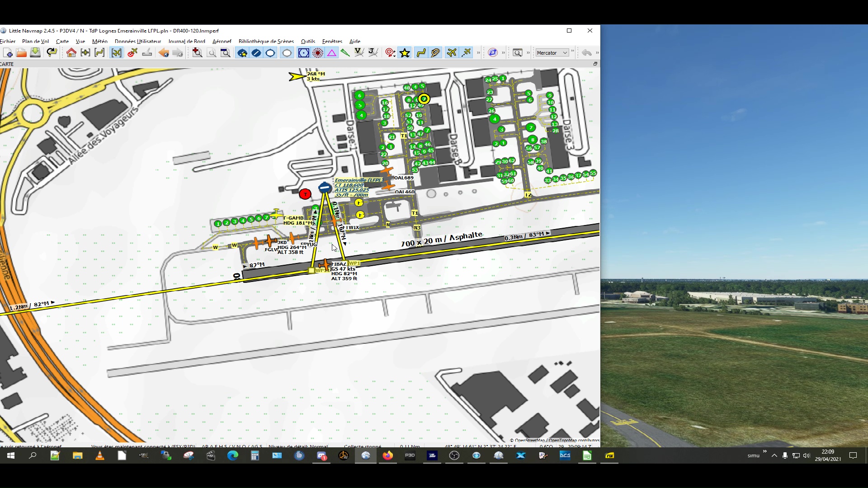
Task: Click the red T tower marker on map
Action: [x=305, y=194]
